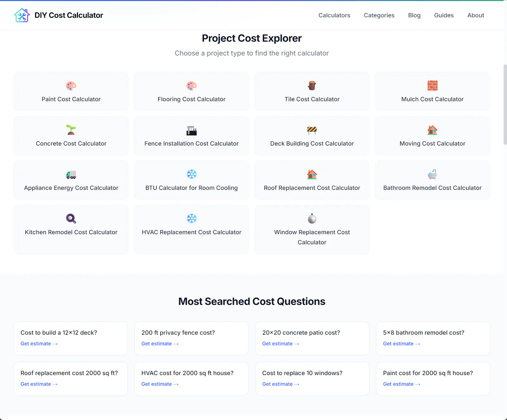Click "Paint cost for 2000 sq ft house?" question

tap(428, 373)
